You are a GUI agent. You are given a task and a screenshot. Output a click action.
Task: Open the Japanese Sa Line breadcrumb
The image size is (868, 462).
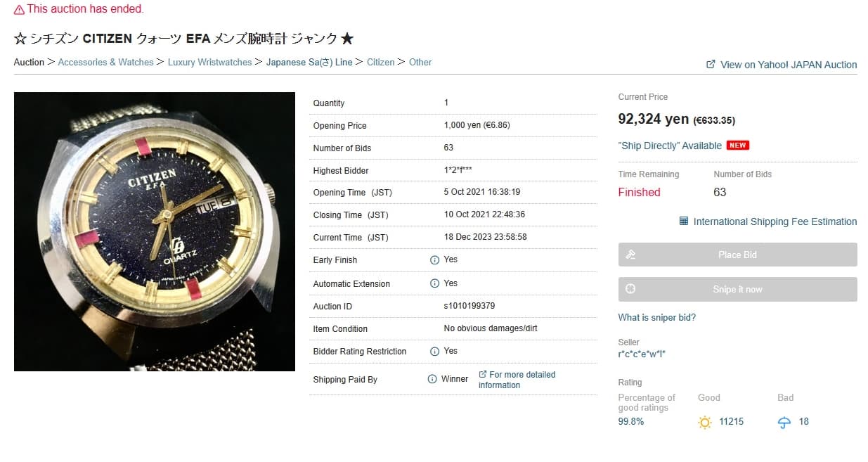click(x=309, y=63)
